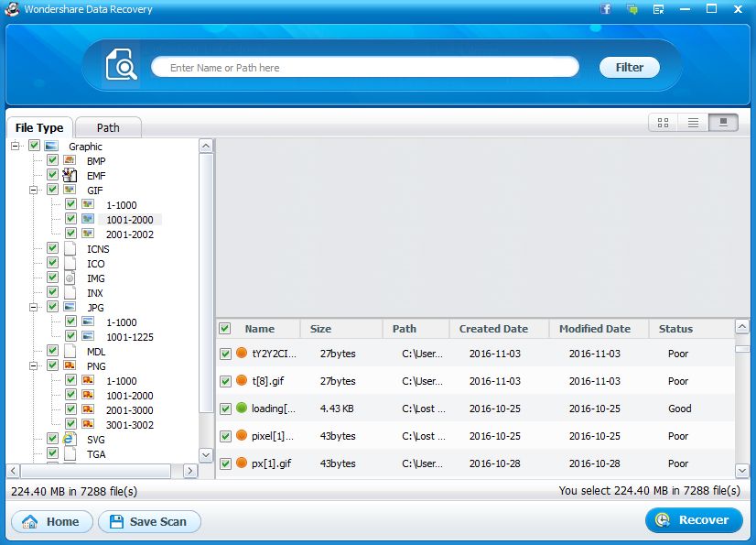Click the Enter Name or Path search field
Screen dimensions: 756x545
click(364, 67)
